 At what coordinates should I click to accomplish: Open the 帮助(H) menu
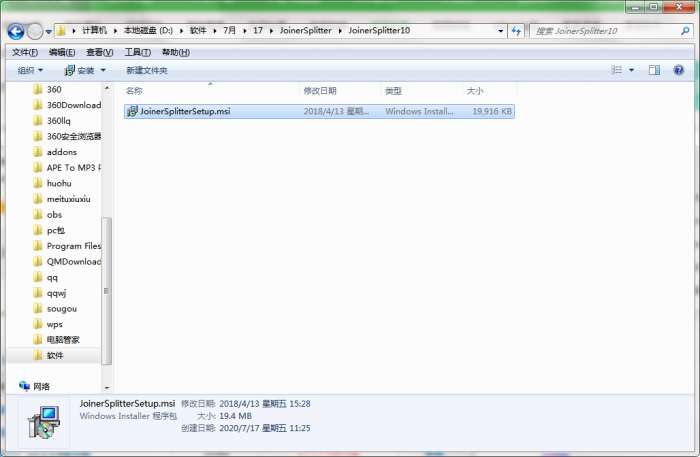175,52
